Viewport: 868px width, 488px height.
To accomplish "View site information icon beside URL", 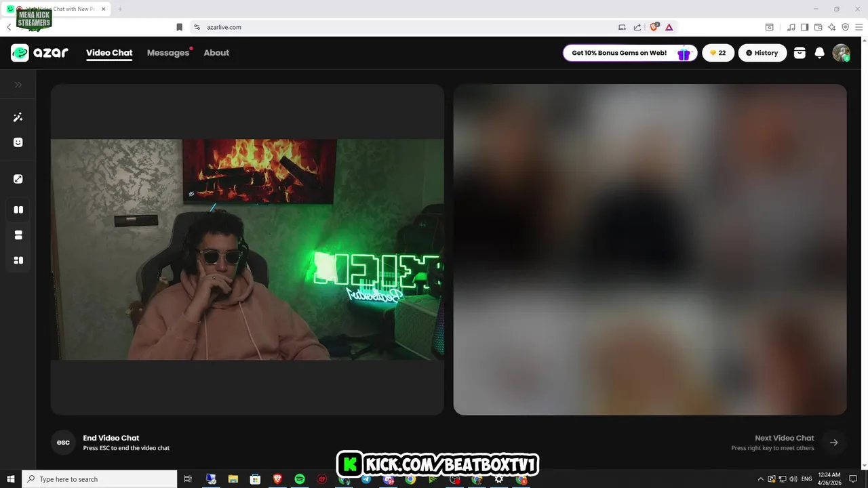I will 197,27.
